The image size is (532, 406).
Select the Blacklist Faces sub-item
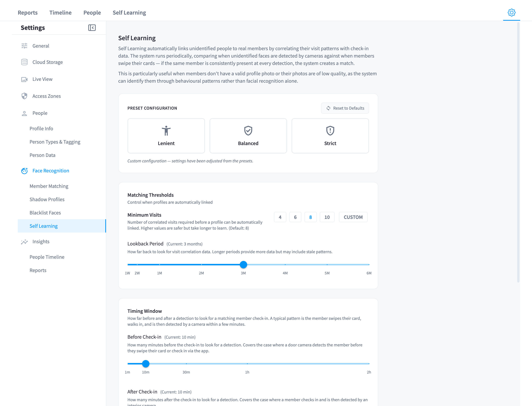(x=45, y=213)
